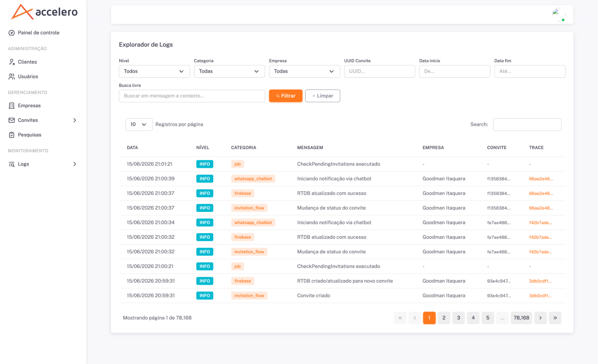Sort by MENSAGEM column header
Image resolution: width=598 pixels, height=364 pixels.
(310, 148)
